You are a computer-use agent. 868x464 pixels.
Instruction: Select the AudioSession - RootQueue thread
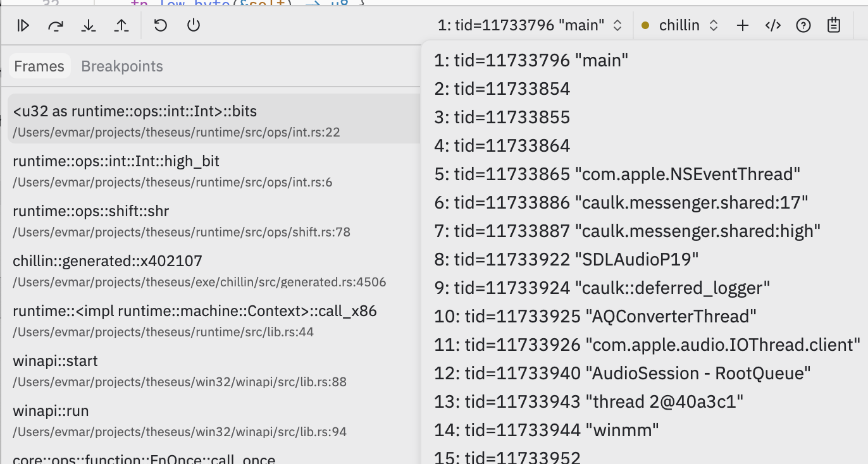(623, 373)
